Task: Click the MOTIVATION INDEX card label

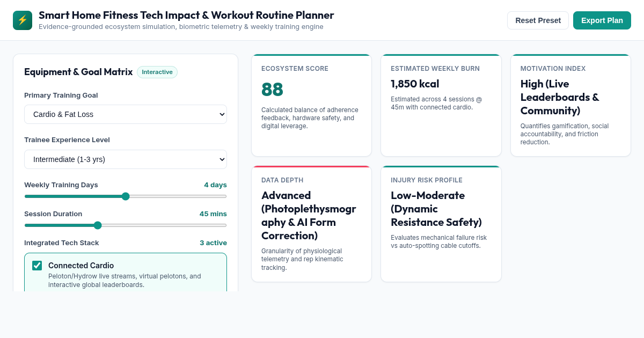Action: 553,69
